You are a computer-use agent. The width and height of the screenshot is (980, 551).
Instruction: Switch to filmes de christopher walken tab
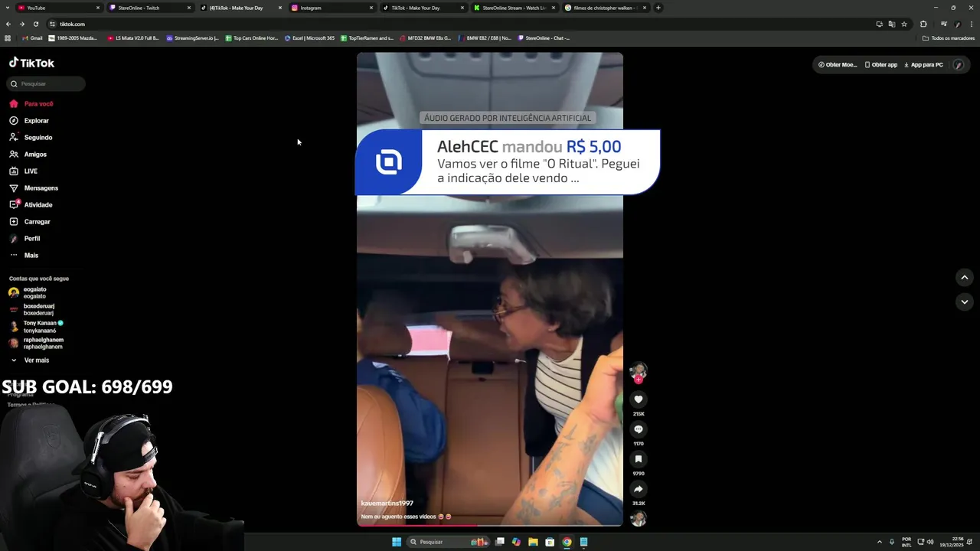coord(605,8)
